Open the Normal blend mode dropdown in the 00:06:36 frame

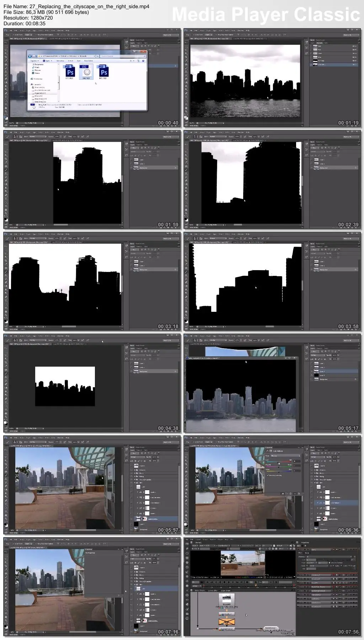point(317,457)
